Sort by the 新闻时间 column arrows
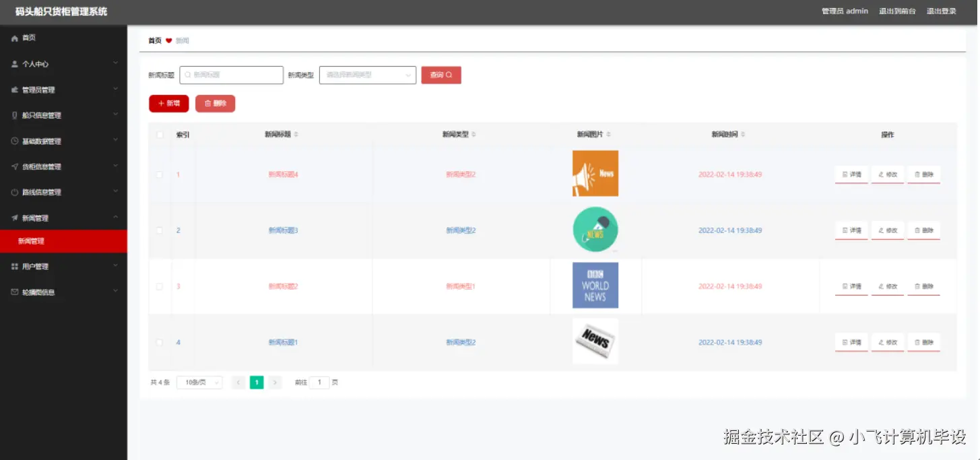The image size is (980, 460). click(x=743, y=135)
